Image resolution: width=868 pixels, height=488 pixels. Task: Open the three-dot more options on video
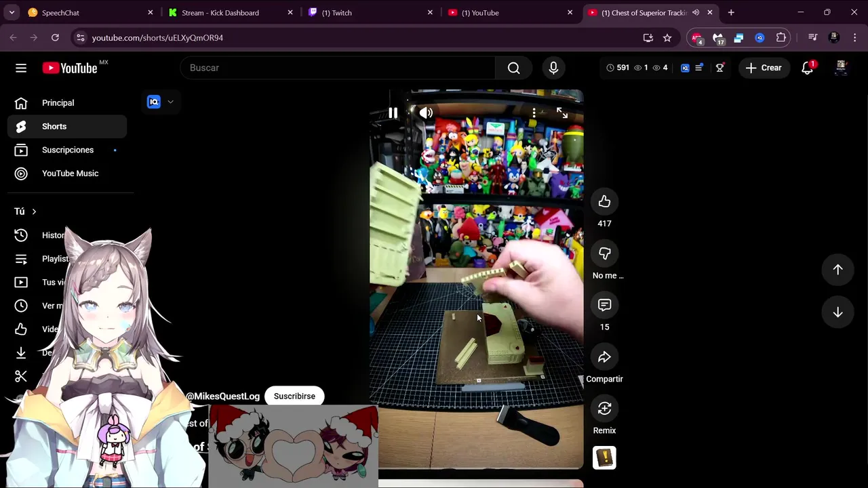tap(534, 113)
